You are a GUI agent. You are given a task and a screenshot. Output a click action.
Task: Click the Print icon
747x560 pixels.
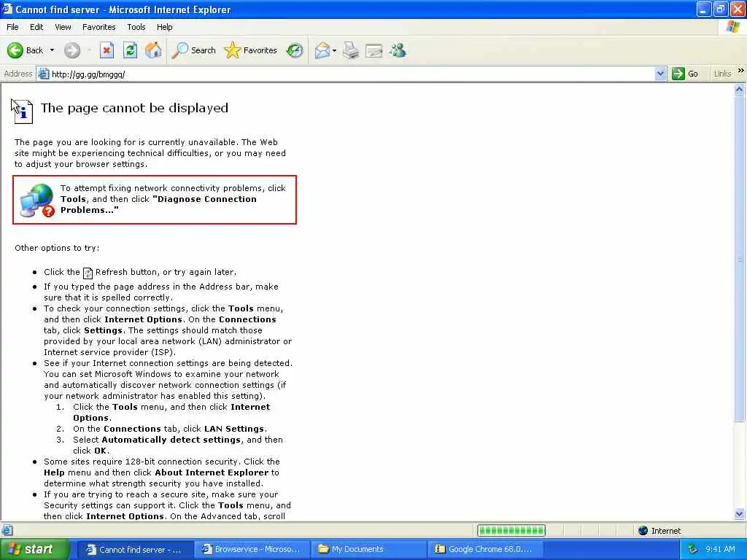351,50
